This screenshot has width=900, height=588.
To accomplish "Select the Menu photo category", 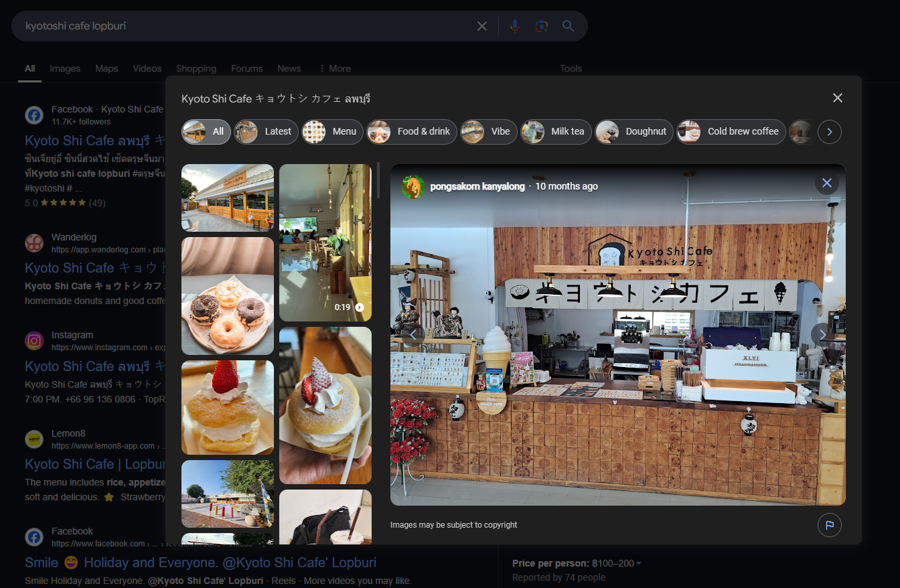I will (332, 132).
